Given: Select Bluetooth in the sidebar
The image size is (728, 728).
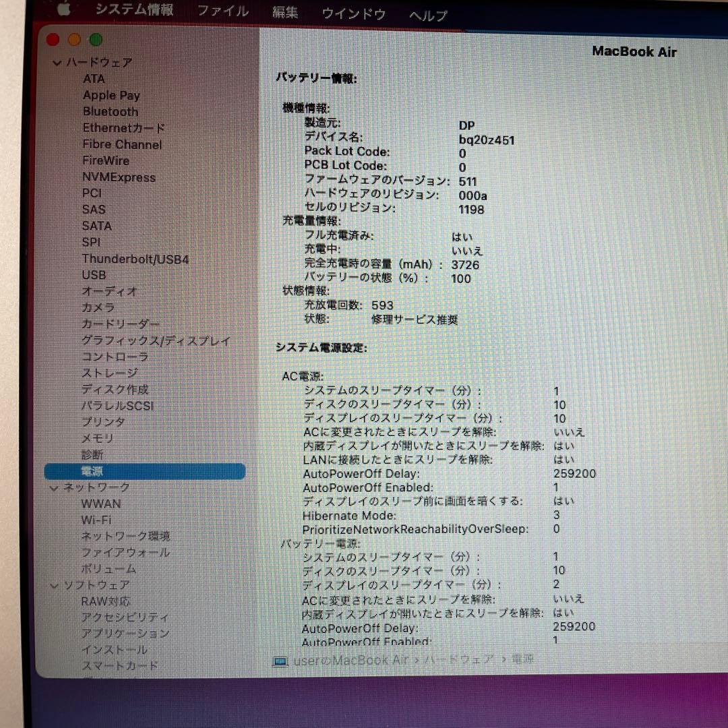Looking at the screenshot, I should (111, 111).
